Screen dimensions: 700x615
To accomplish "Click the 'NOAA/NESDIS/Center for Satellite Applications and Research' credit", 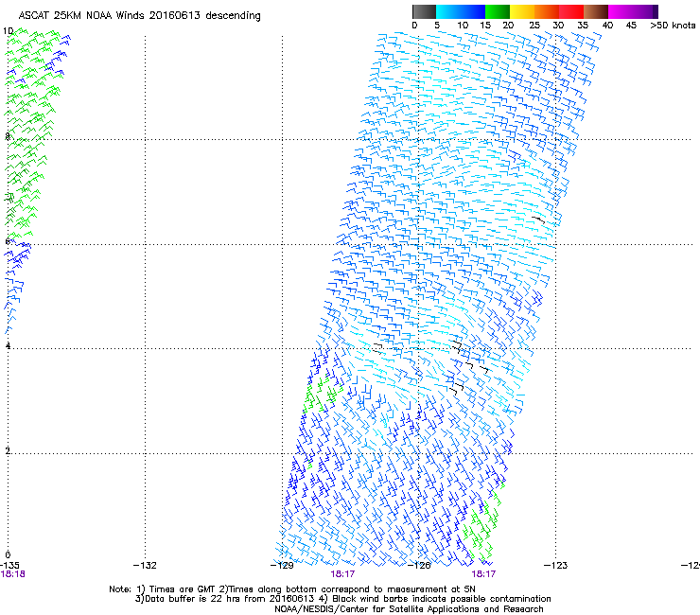I will tap(409, 609).
